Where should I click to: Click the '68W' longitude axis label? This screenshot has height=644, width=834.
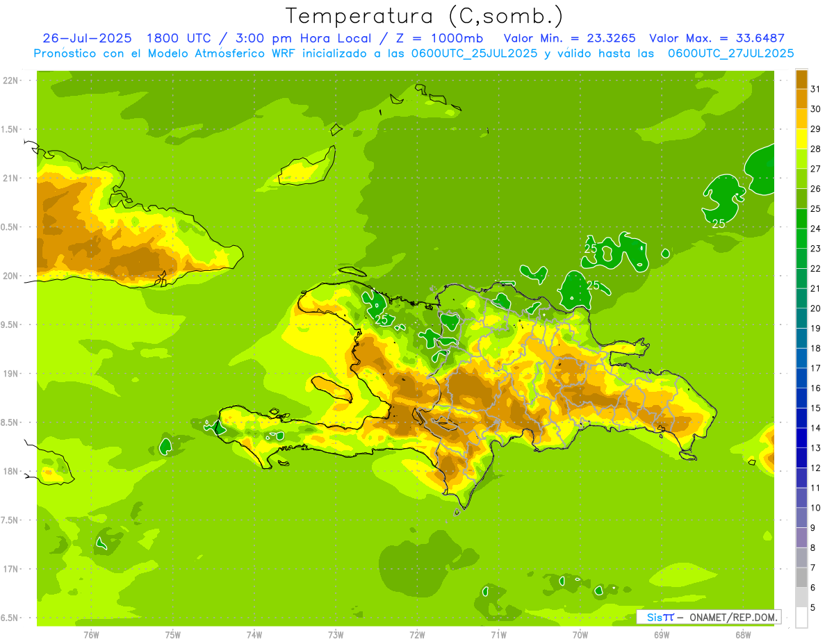point(742,634)
